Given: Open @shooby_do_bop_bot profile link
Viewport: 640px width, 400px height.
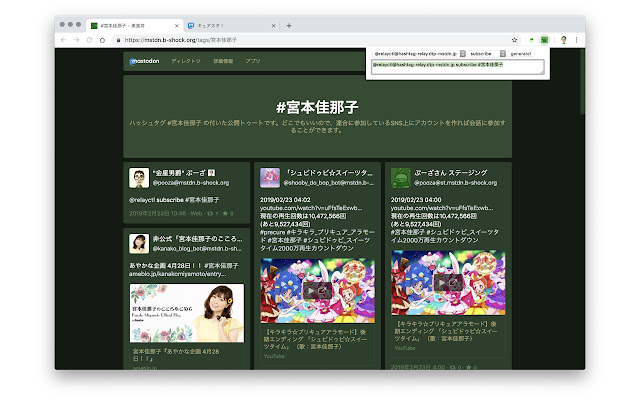Looking at the screenshot, I should tap(329, 183).
